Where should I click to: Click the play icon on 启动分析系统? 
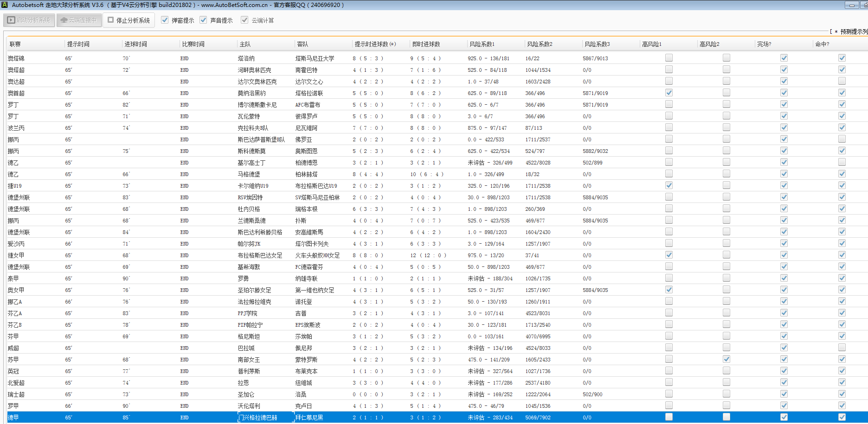[x=11, y=20]
